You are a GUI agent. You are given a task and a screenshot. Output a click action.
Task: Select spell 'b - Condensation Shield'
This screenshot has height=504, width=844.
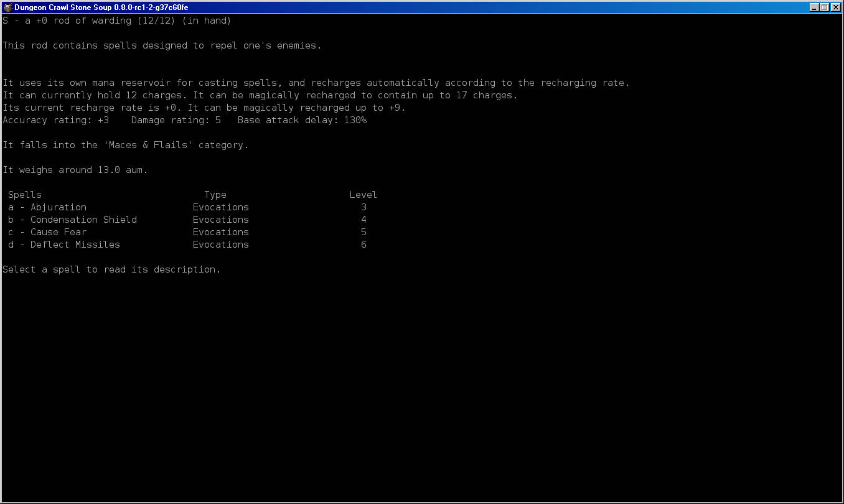tap(73, 220)
